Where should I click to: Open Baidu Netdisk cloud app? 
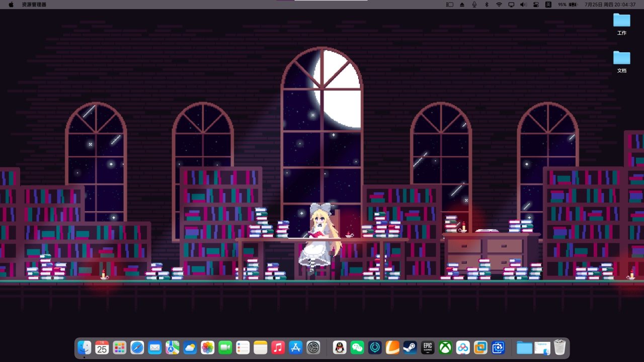pyautogui.click(x=463, y=347)
